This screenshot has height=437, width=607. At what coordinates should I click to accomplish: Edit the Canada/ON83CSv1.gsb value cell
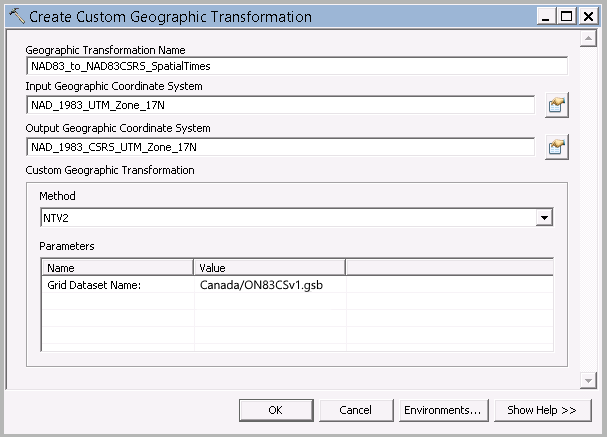[x=269, y=285]
